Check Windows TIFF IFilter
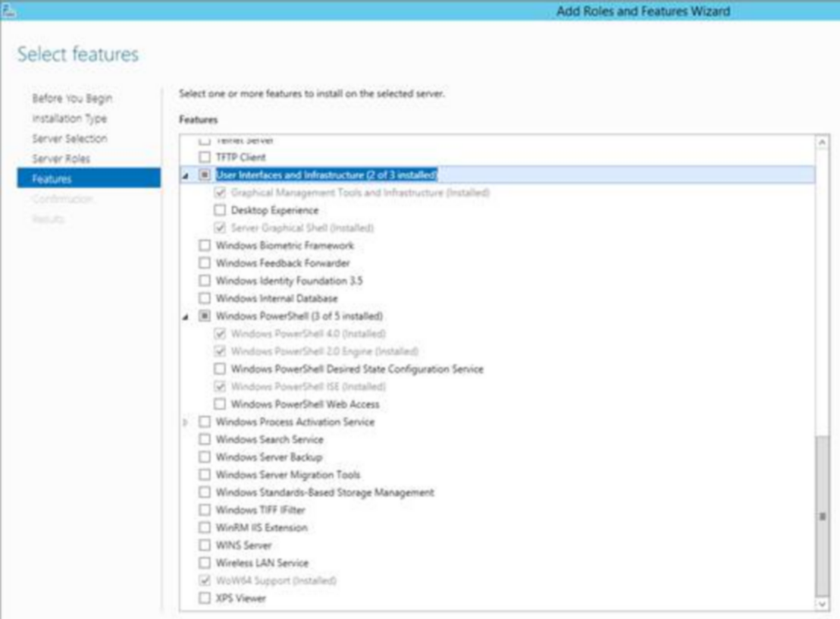The width and height of the screenshot is (840, 619). tap(205, 510)
